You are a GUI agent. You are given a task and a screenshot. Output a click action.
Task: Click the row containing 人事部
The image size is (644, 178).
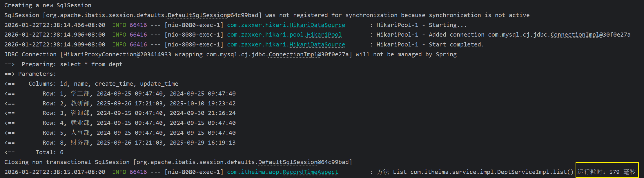(x=120, y=133)
